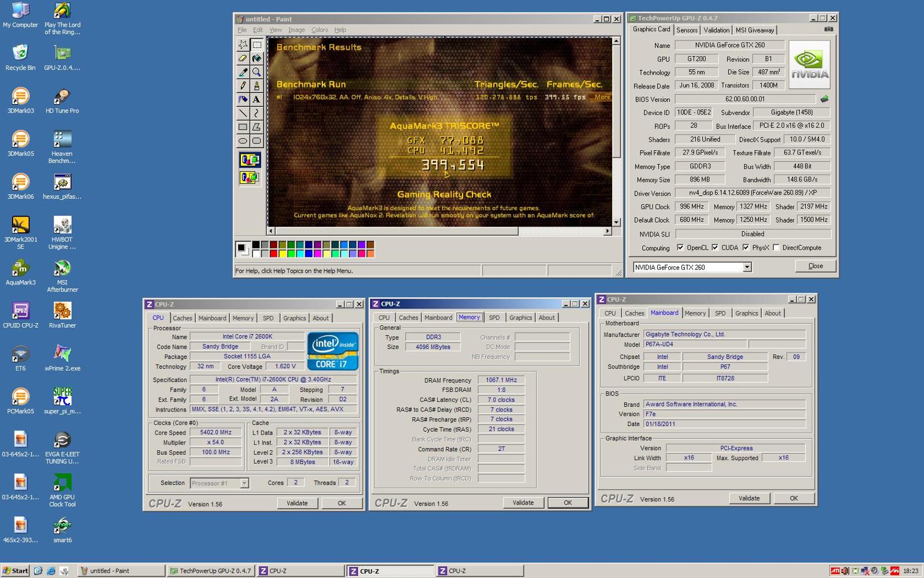
Task: Click the DRAM Frequency value 1067.1 MHz
Action: click(x=501, y=380)
